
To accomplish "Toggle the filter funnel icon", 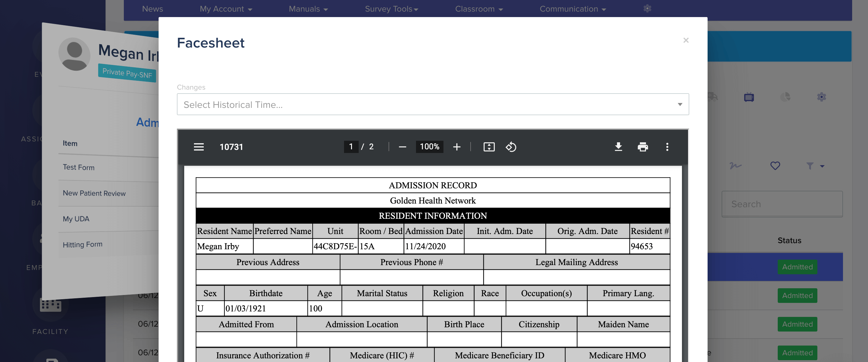I will (810, 166).
